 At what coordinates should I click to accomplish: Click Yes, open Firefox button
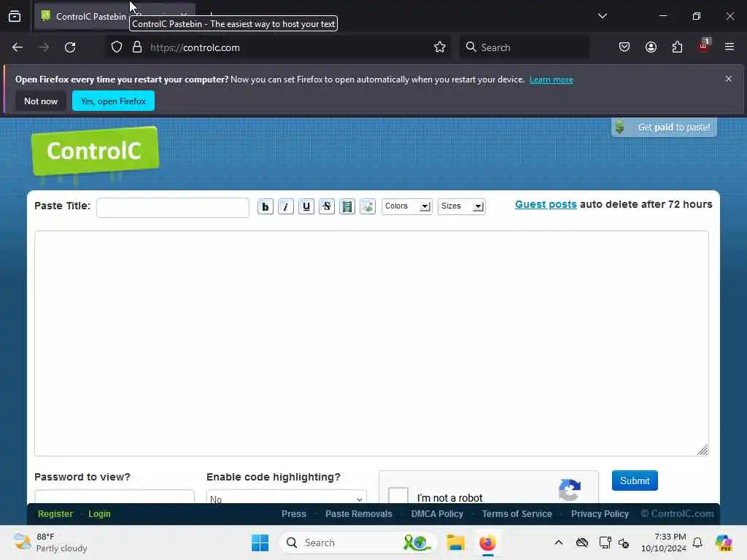pos(113,101)
